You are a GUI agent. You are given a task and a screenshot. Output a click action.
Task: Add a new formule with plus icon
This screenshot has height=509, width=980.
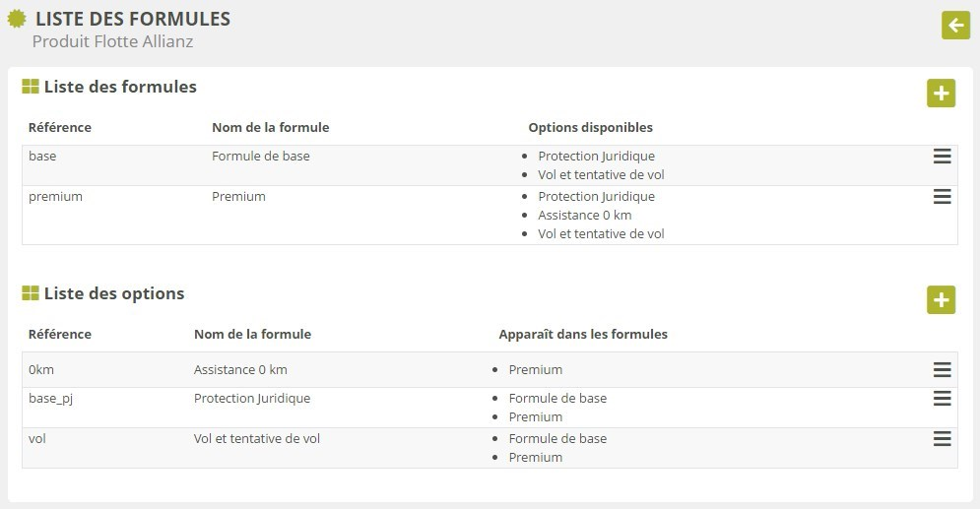click(x=941, y=94)
